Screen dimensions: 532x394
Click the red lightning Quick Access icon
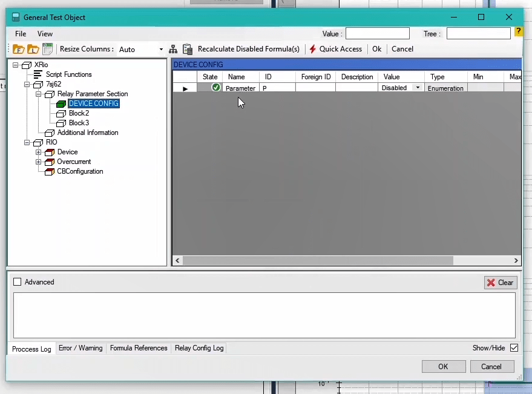[313, 49]
